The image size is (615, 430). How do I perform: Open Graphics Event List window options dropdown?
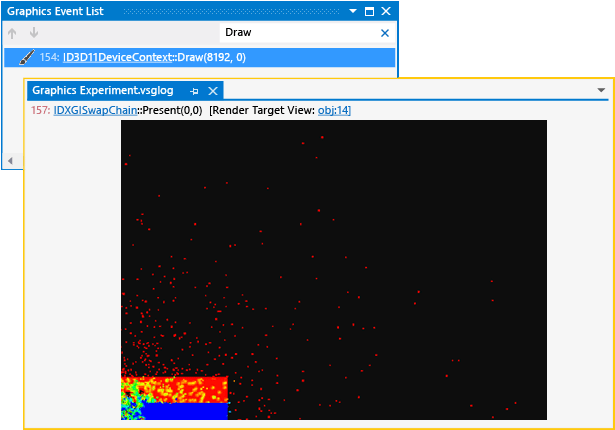click(353, 11)
